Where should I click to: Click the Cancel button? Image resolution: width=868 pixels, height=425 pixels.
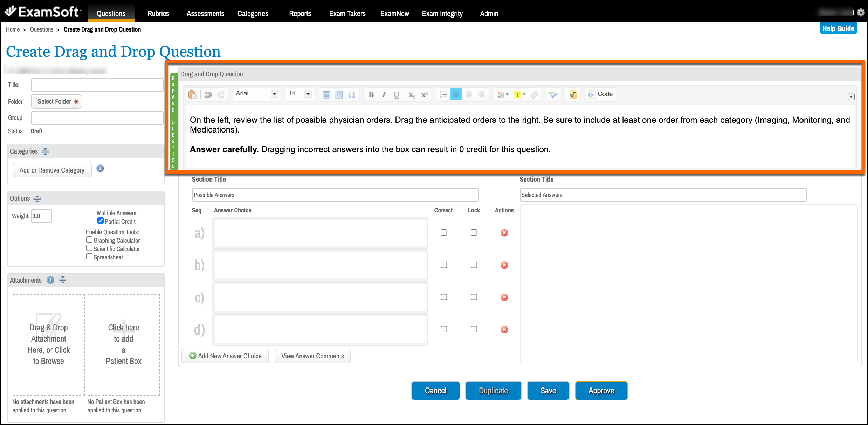(x=435, y=391)
